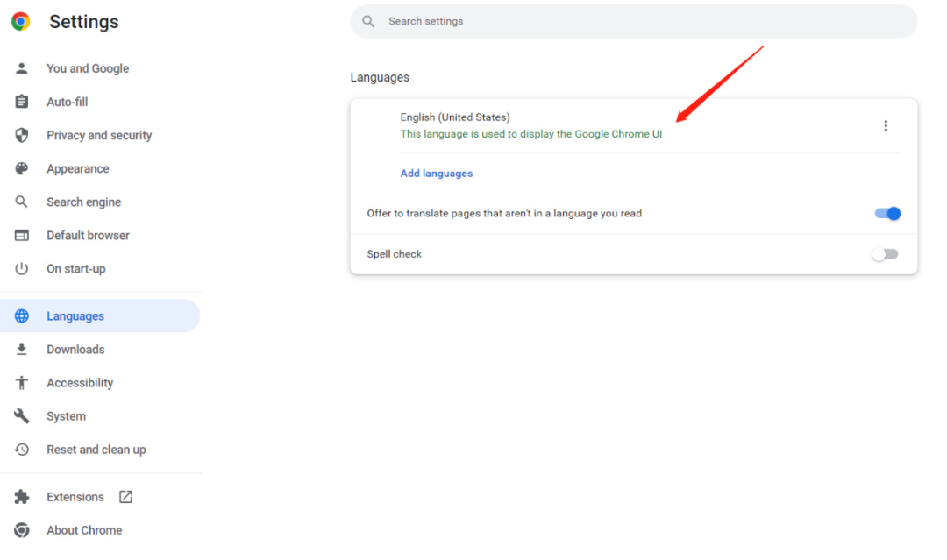The image size is (947, 560).
Task: Open the Downloads settings section
Action: (75, 350)
